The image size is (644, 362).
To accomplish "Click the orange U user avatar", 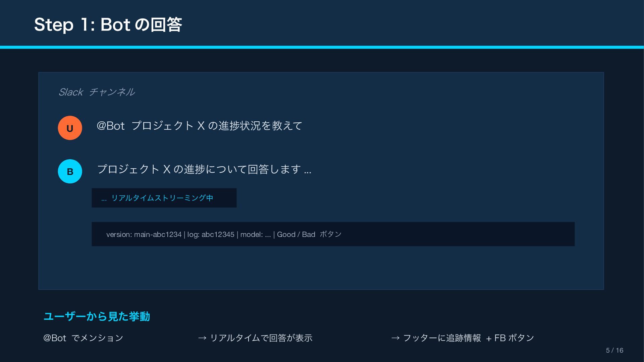I will pyautogui.click(x=70, y=128).
